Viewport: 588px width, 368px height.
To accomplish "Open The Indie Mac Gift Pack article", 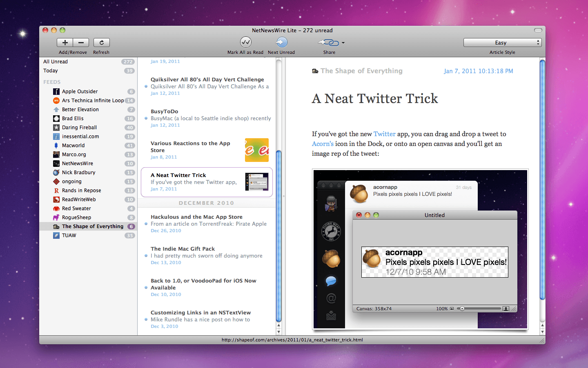I will coord(207,256).
